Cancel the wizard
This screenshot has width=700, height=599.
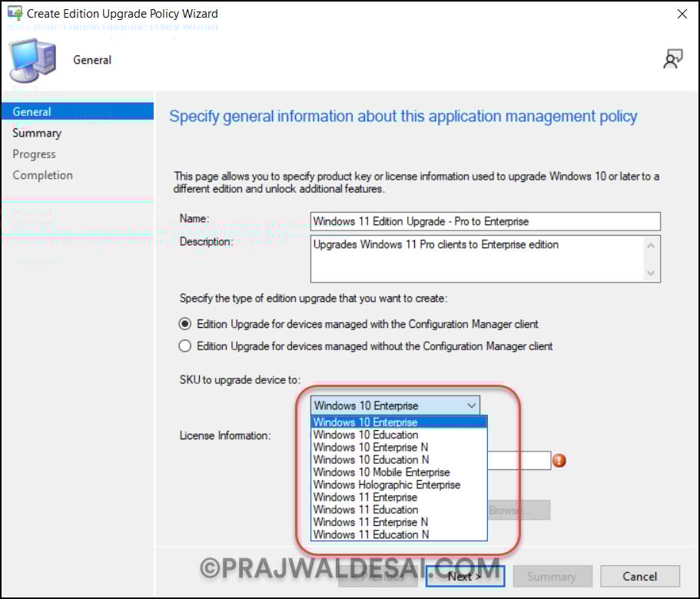coord(640,576)
